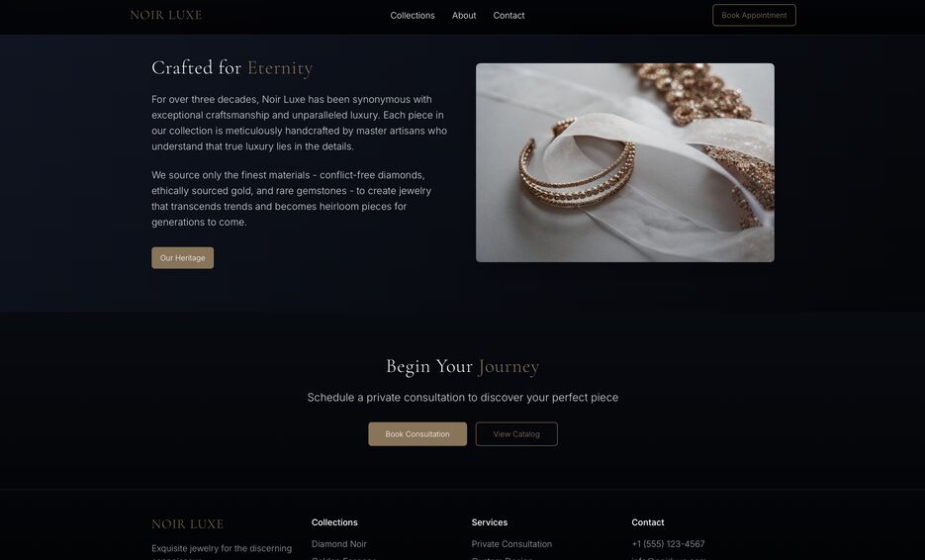The image size is (925, 560).
Task: Click the Crafted for Eternity heading
Action: [x=231, y=68]
